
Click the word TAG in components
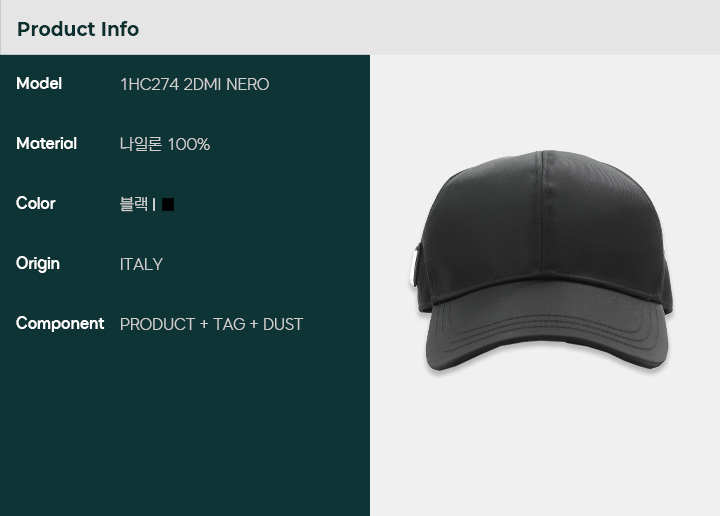(229, 325)
